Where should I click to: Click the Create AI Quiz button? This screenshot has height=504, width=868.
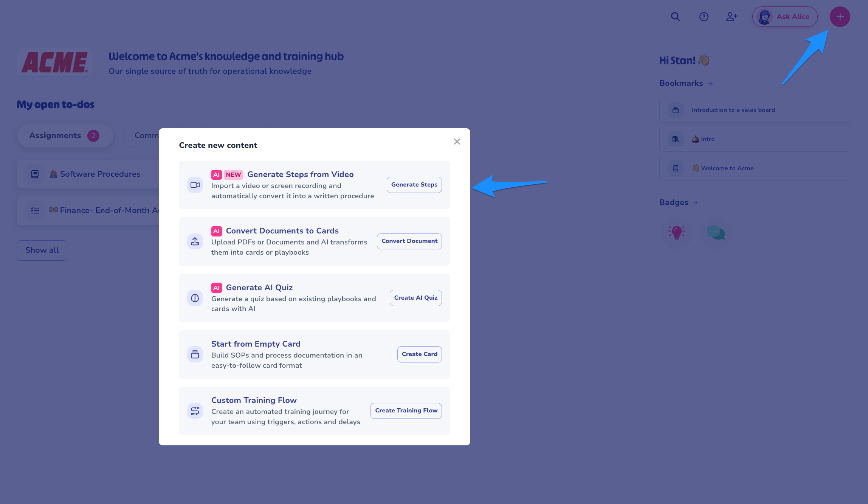click(415, 298)
